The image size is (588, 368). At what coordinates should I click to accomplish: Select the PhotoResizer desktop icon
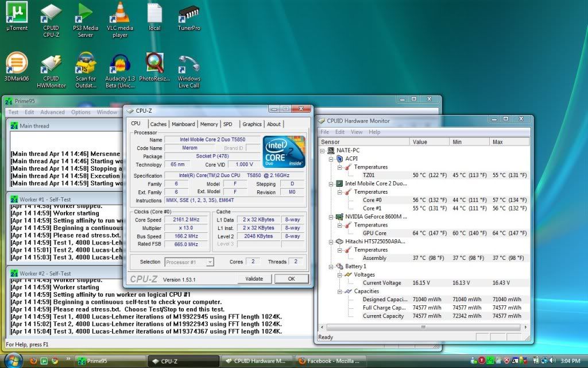click(154, 67)
